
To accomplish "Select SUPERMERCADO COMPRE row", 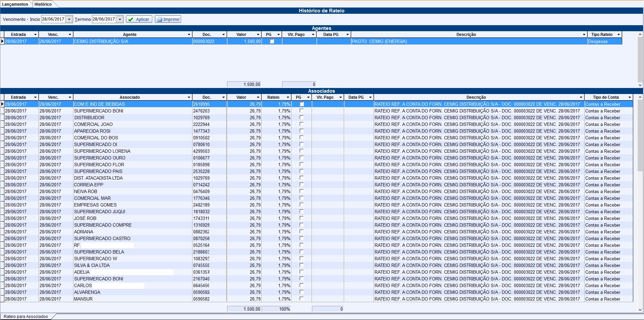I will pos(317,225).
